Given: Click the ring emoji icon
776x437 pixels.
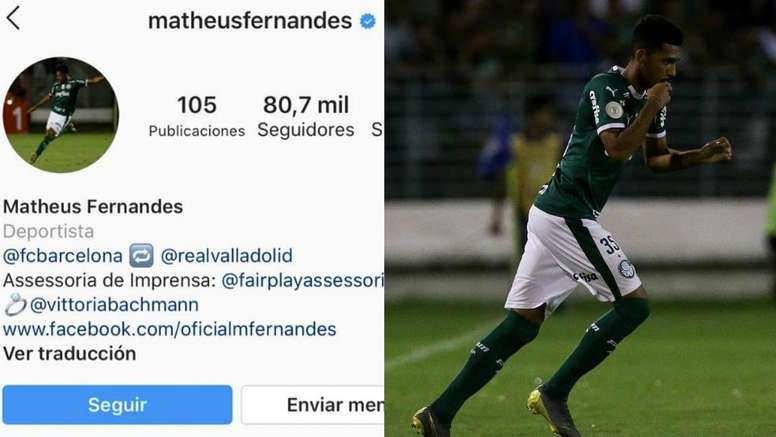Looking at the screenshot, I should pyautogui.click(x=15, y=304).
